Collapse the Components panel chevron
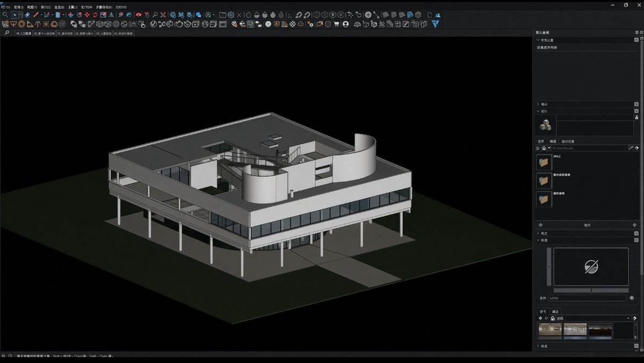 coord(538,111)
